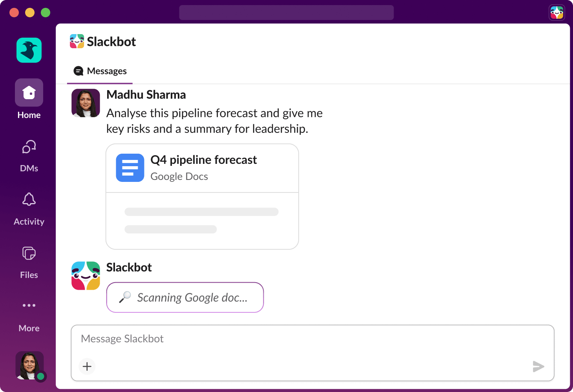
Task: Select the workspace logo at the top left
Action: pos(29,50)
